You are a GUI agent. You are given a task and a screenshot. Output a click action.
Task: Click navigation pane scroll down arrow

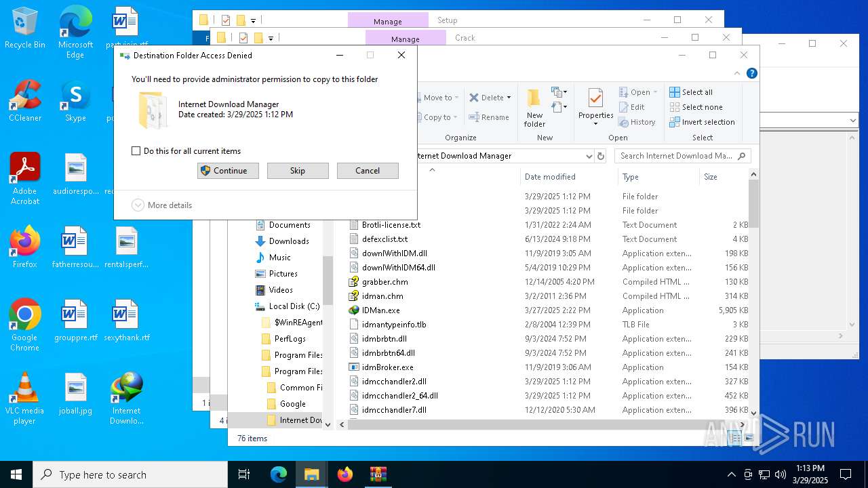[x=328, y=424]
